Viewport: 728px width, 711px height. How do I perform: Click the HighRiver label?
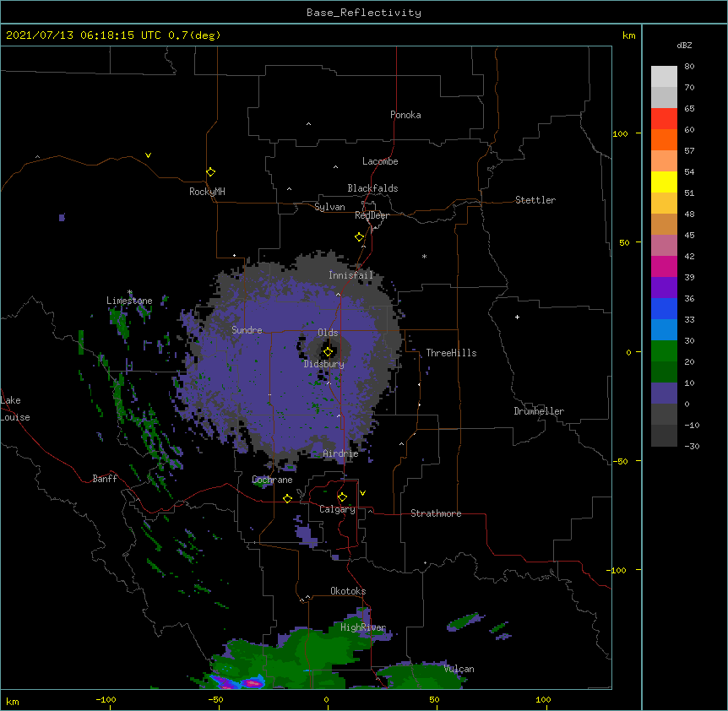click(x=363, y=627)
